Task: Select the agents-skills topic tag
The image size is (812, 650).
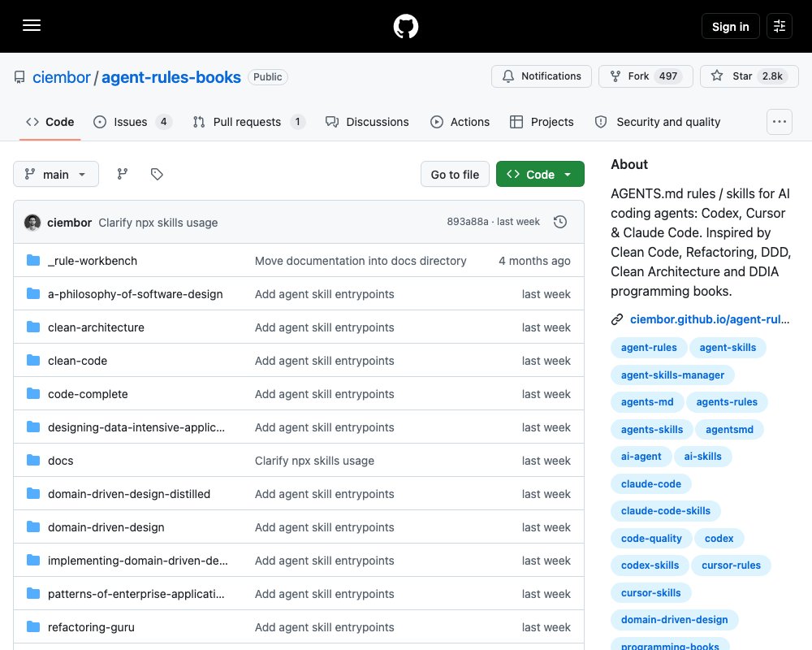Action: click(x=652, y=430)
